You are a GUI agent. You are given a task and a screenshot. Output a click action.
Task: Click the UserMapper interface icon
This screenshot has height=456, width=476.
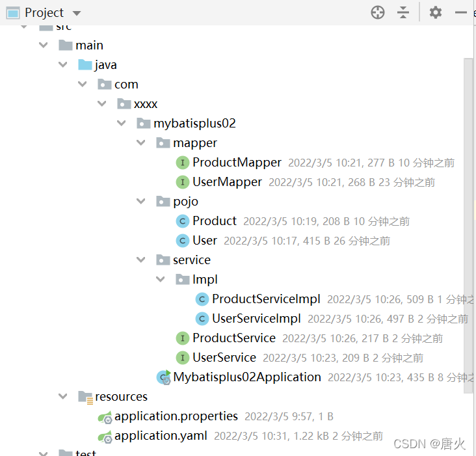tap(183, 182)
